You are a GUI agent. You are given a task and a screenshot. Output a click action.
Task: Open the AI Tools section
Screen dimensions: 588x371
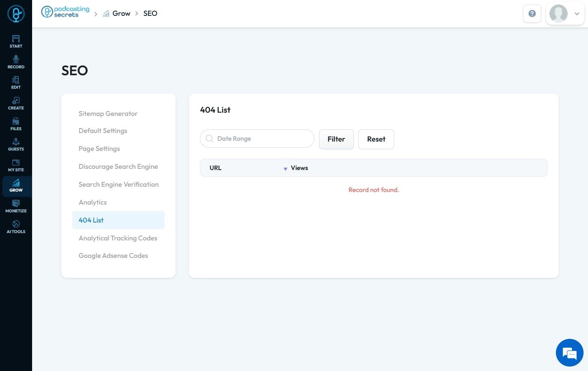(16, 227)
